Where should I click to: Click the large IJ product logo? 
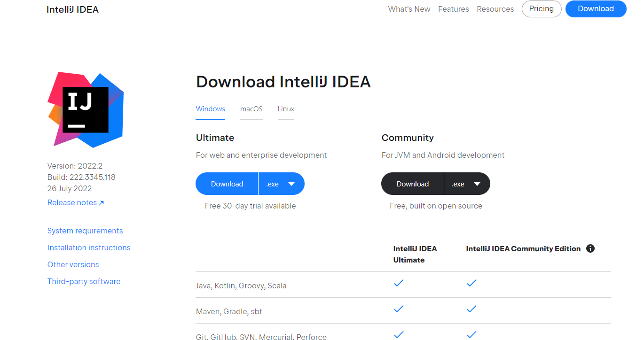86,109
